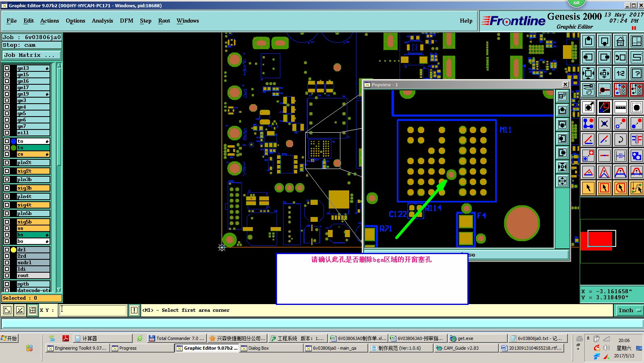
Task: Click the Job Matrix ... button
Action: 32,55
